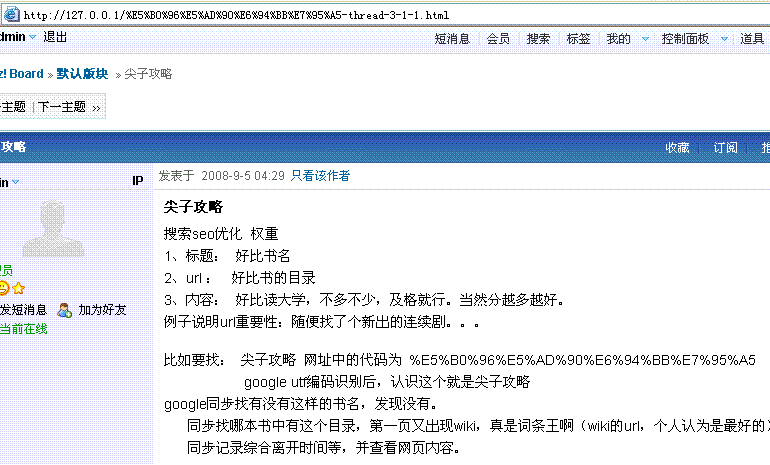Click the breadcrumb text 尖子攻略
The height and width of the screenshot is (465, 770).
click(148, 74)
